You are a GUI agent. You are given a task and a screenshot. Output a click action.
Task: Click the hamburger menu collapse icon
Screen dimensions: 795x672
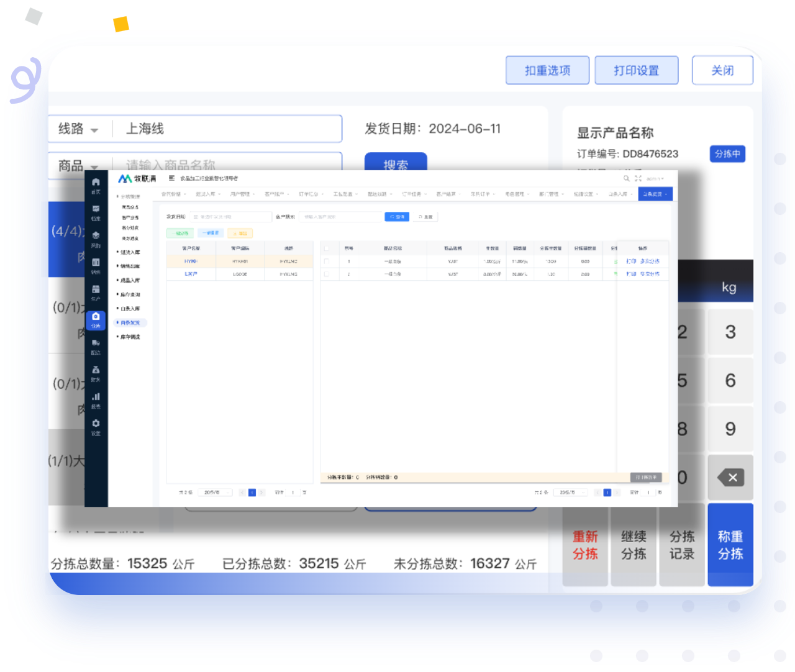(171, 178)
